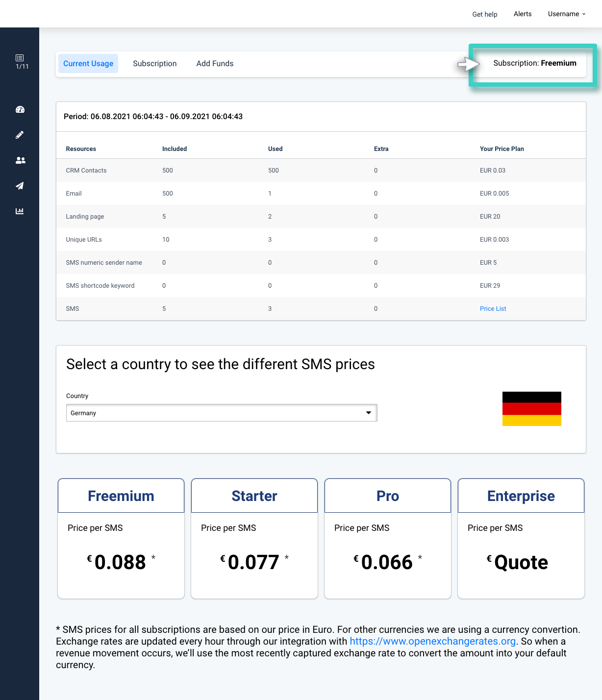Open the contacts people sidebar icon
This screenshot has width=602, height=700.
tap(20, 160)
